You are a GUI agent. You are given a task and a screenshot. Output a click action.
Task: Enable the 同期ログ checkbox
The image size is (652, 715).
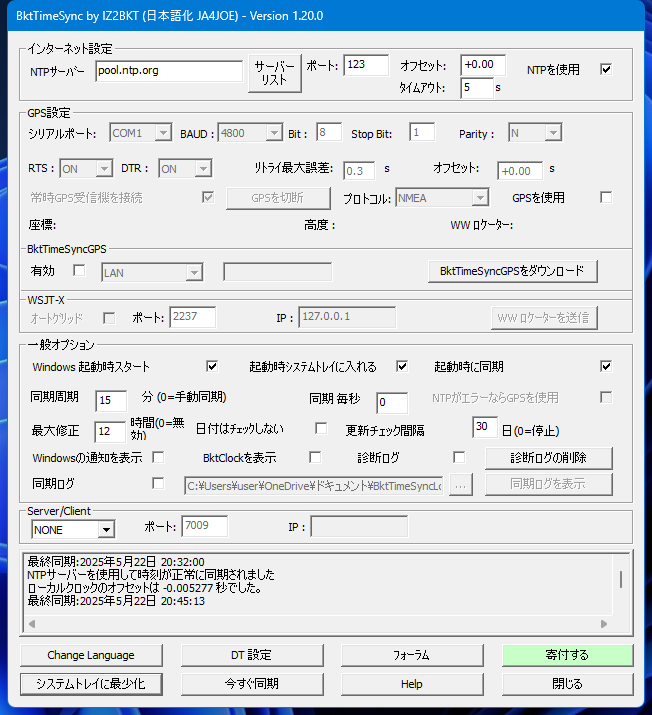tap(158, 483)
